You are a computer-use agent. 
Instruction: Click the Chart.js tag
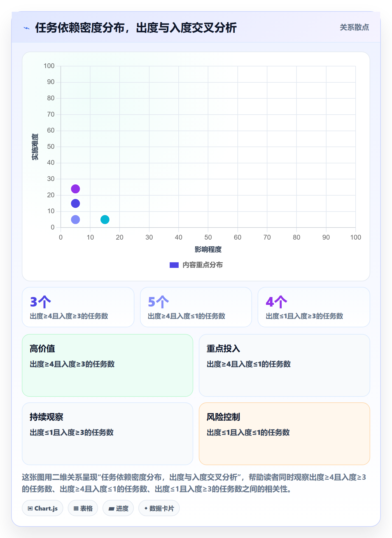pyautogui.click(x=43, y=508)
